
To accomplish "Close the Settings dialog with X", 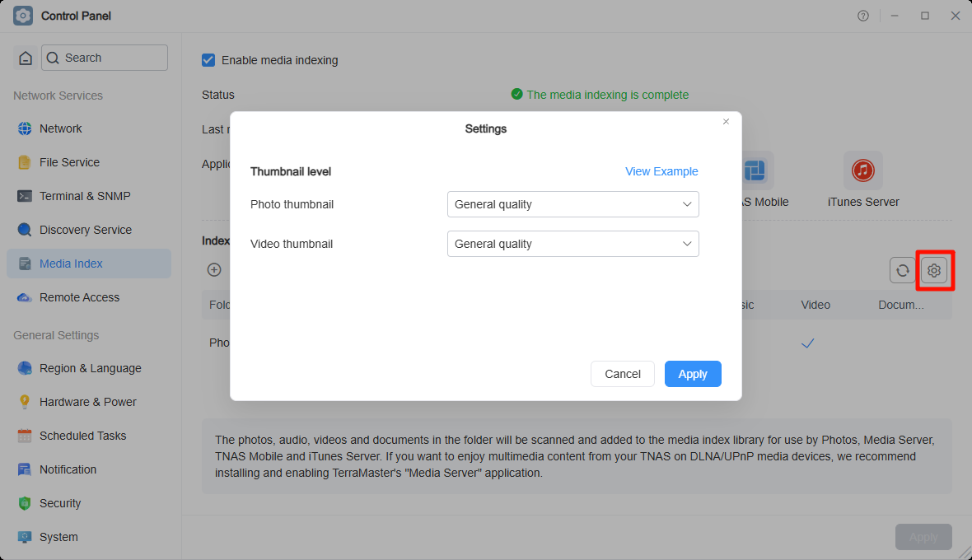I will pyautogui.click(x=726, y=122).
